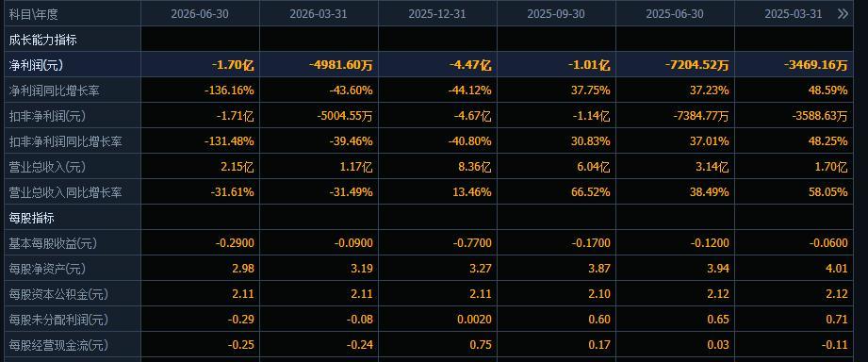Click undistributed profit value 0.71

point(838,320)
